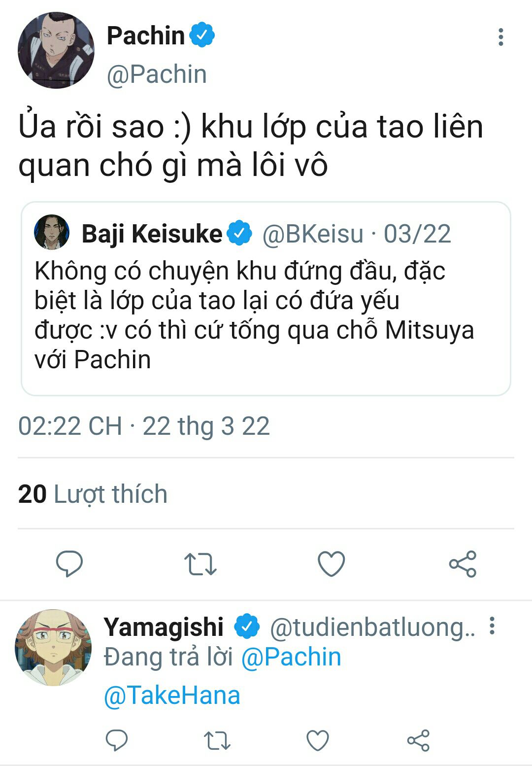
Task: Open more options for Yamagishi's reply
Action: [x=492, y=626]
